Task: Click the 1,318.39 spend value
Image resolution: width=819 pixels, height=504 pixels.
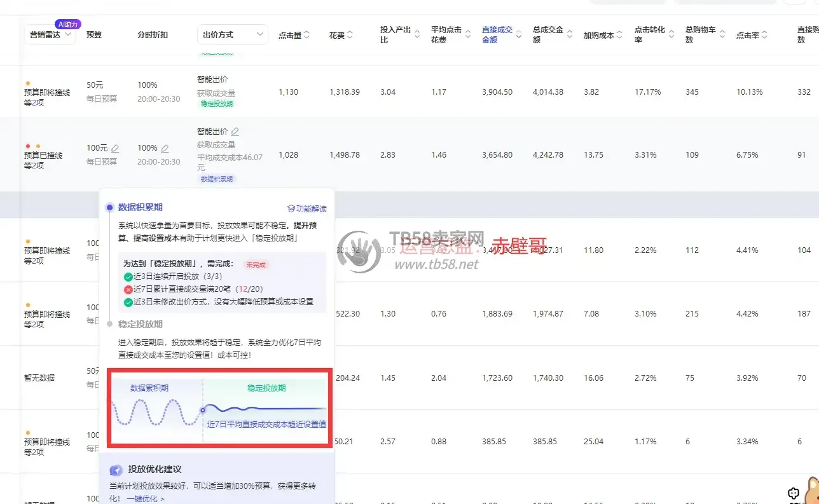Action: coord(345,92)
